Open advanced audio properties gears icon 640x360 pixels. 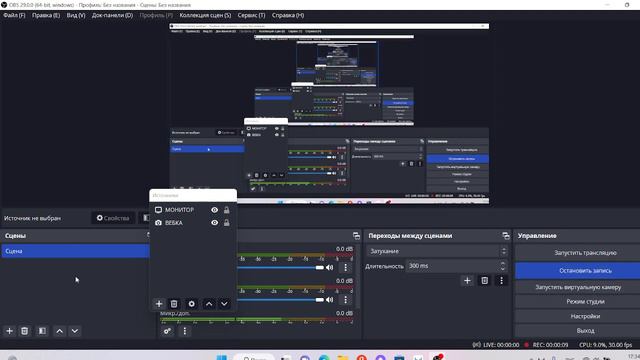(x=167, y=331)
